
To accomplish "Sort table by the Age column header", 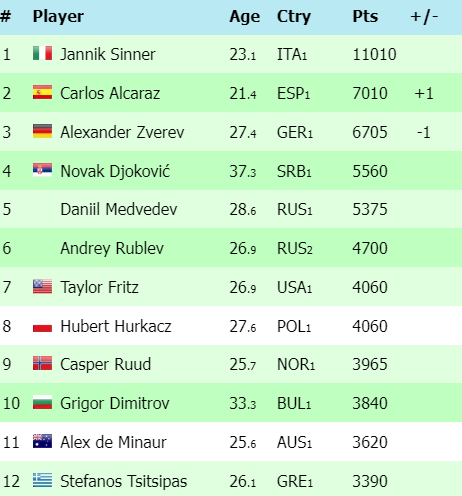I will [245, 16].
